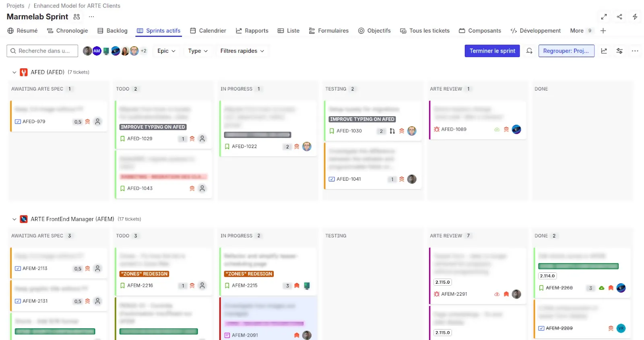This screenshot has width=644, height=340.
Task: Open the team members icon beside Marmelab Sprint
Action: click(x=76, y=17)
